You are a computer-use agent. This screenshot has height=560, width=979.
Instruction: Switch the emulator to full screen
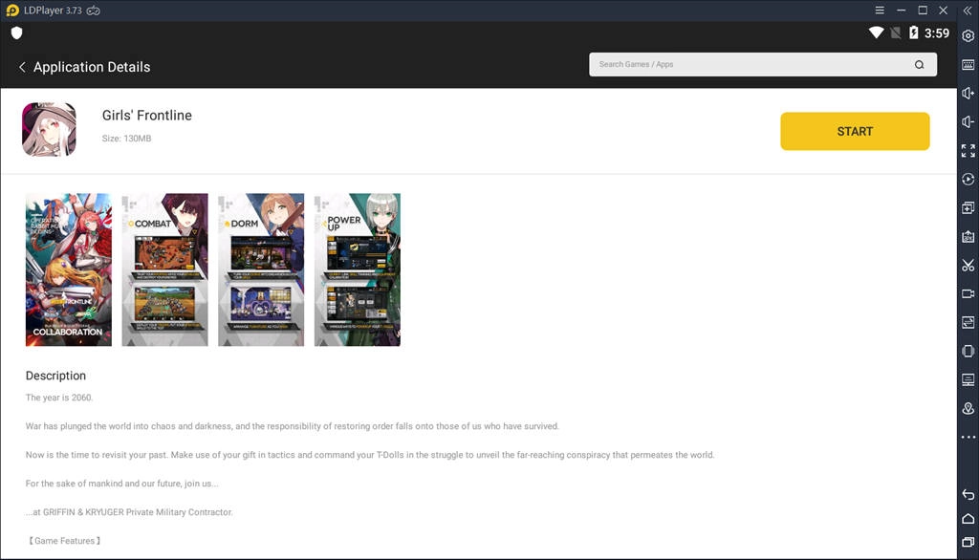[x=967, y=150]
